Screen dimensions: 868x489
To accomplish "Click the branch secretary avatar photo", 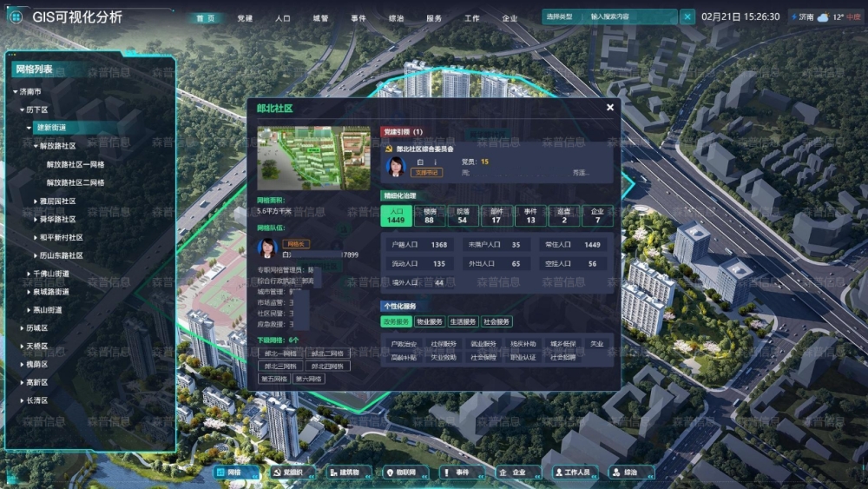I will point(396,166).
